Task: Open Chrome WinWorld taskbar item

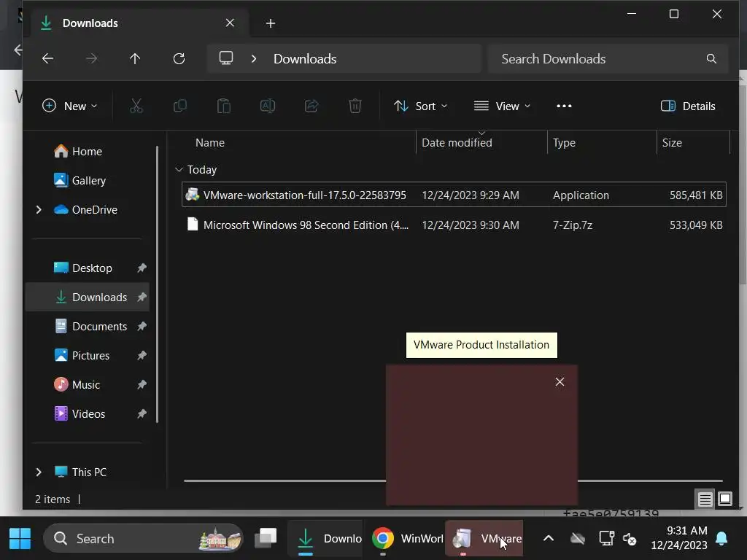Action: (x=407, y=539)
